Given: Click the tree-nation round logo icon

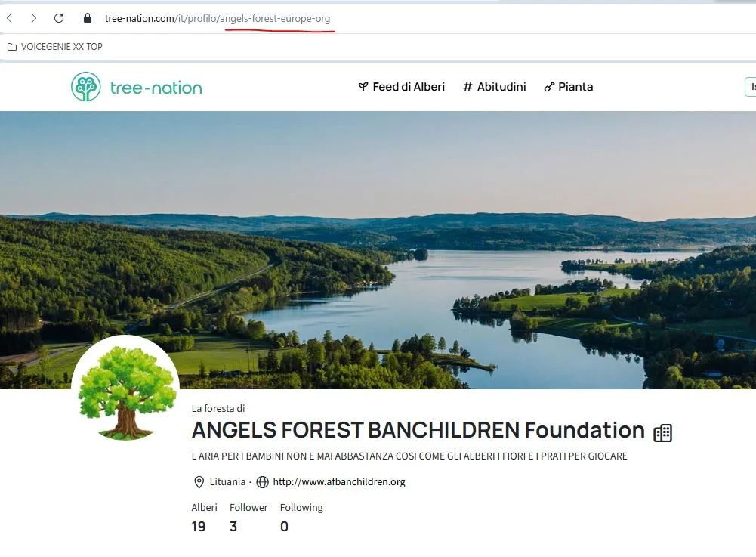Looking at the screenshot, I should (86, 87).
